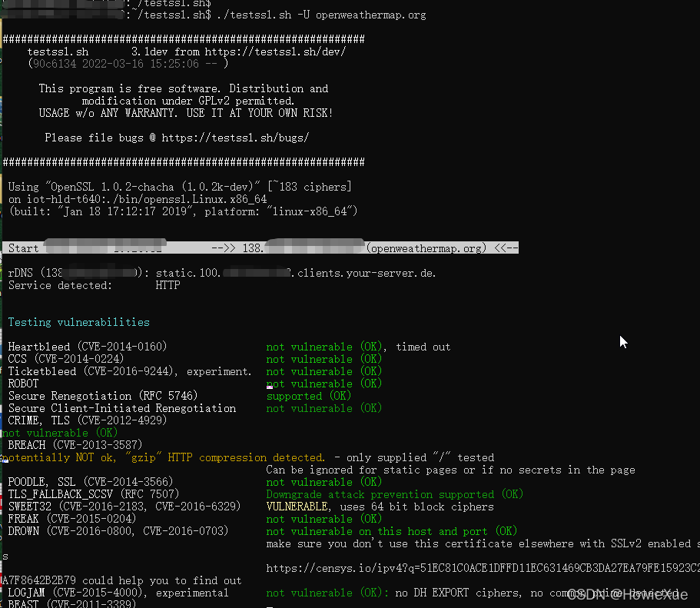Image resolution: width=700 pixels, height=608 pixels.
Task: Click the https://testssl.sh/dev/ URL text
Action: click(275, 51)
